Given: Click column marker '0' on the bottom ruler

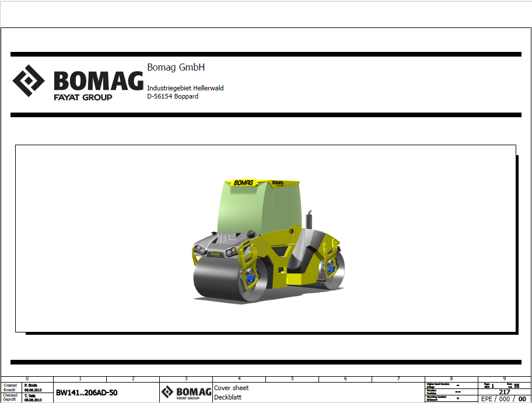Looking at the screenshot, I should point(27,379).
